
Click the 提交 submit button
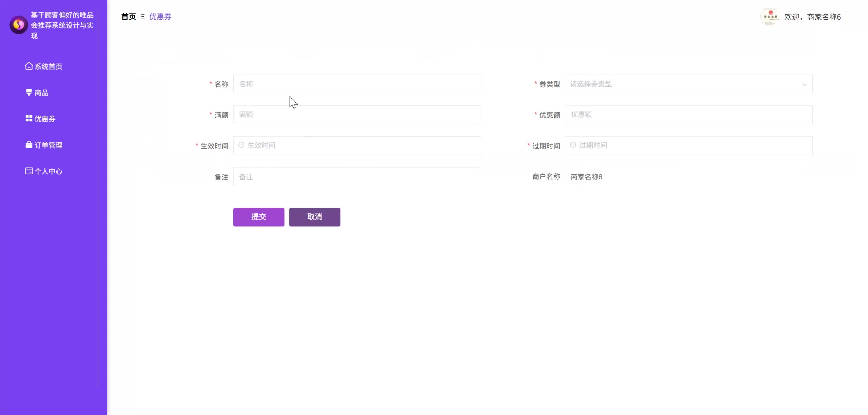(258, 217)
